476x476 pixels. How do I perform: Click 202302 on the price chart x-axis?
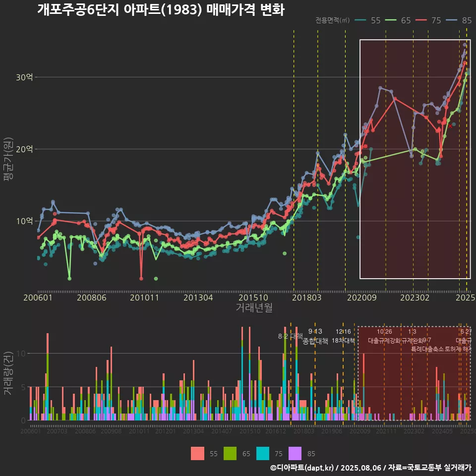(x=415, y=297)
